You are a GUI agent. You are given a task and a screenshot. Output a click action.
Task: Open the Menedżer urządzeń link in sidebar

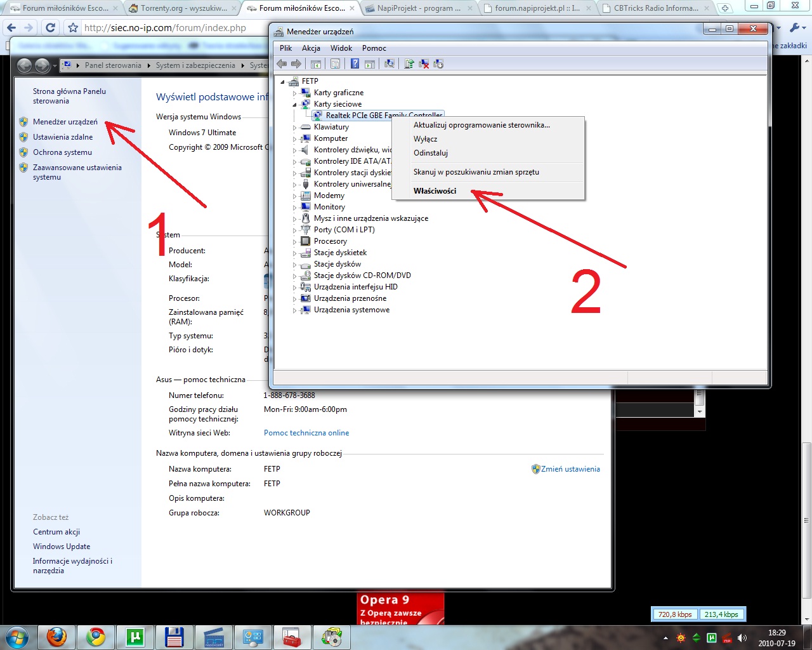65,122
